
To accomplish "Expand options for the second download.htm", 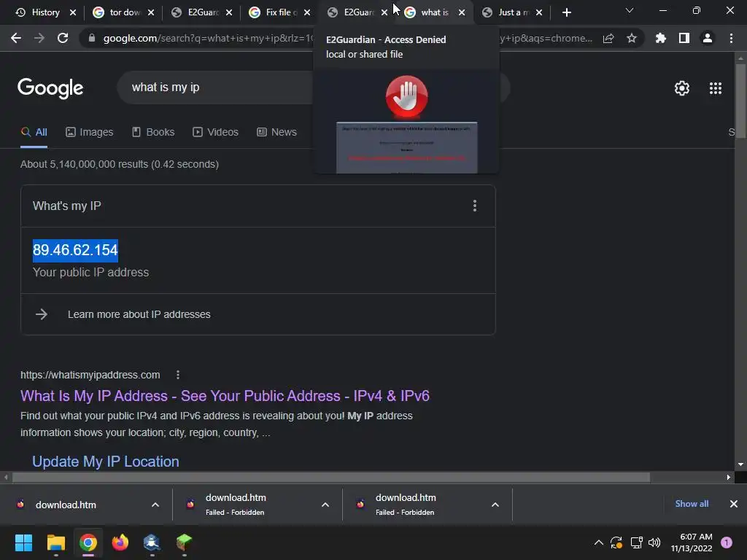I will point(325,505).
